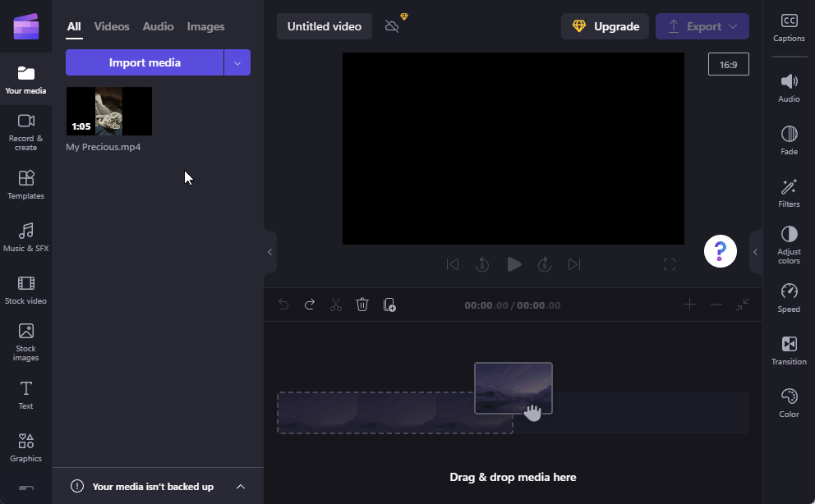815x504 pixels.
Task: Zoom in on the timeline with plus
Action: tap(689, 305)
